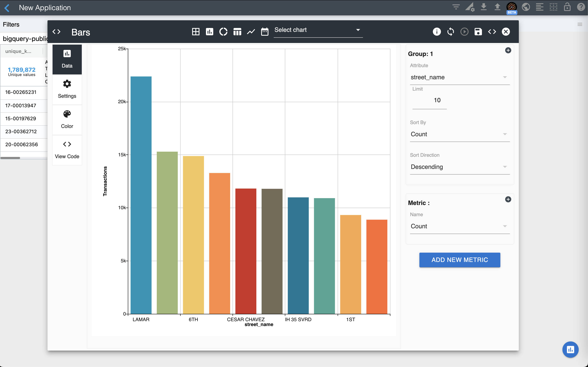The height and width of the screenshot is (367, 588).
Task: Open the Select chart dropdown
Action: tap(318, 30)
